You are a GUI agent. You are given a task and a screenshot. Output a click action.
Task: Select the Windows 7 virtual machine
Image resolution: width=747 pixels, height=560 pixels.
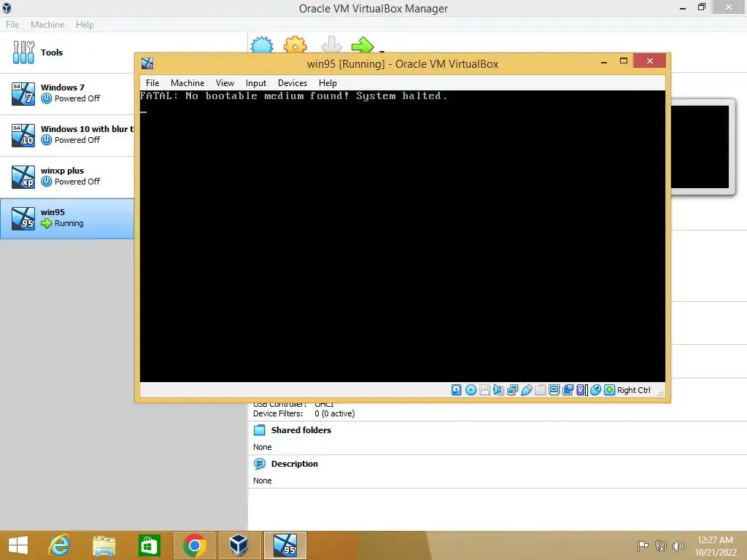click(67, 93)
